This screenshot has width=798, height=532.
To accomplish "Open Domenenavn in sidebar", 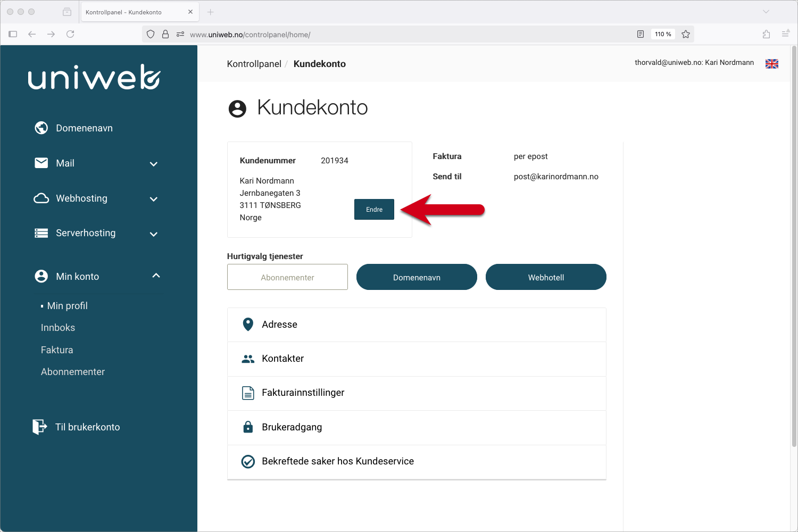I will [x=84, y=128].
